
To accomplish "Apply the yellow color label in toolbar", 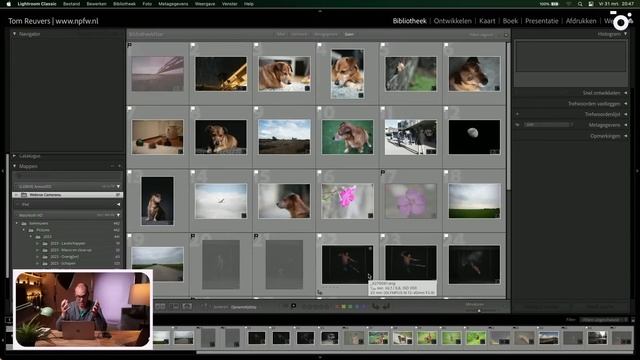I will point(344,307).
